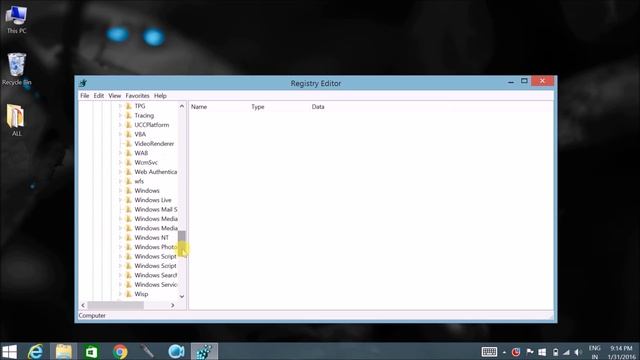Click the folder icon beside Windows Live
Screen dimensions: 640x360
128,200
